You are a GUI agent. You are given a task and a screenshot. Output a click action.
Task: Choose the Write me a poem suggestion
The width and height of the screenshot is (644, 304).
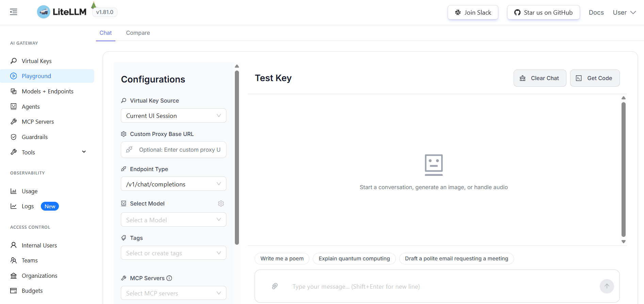282,258
